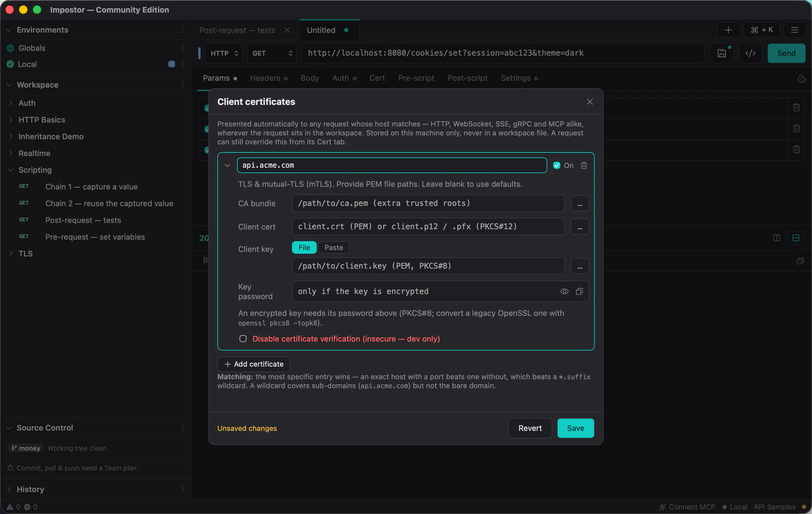
Task: Open Source Control options menu
Action: click(x=183, y=428)
